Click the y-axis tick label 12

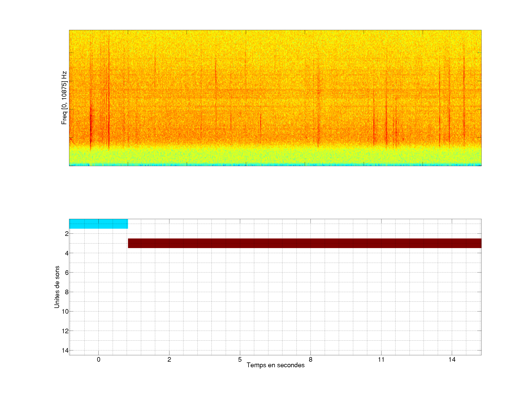(x=65, y=331)
